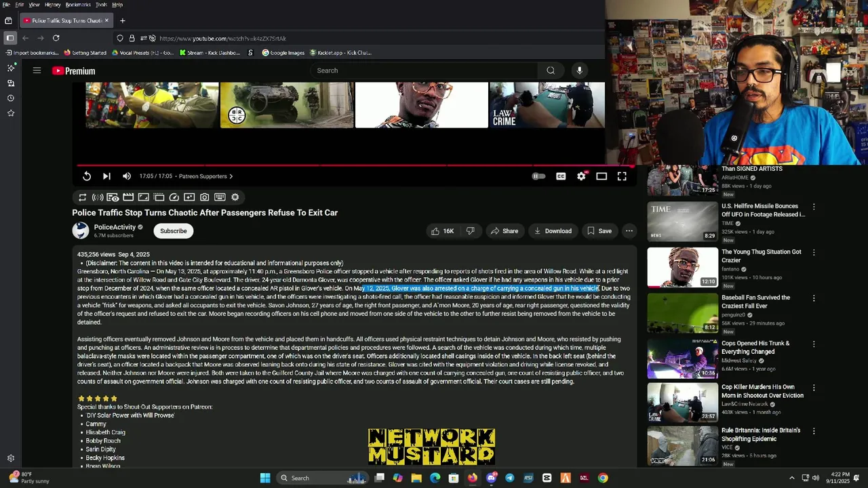Open tracking protection shield icon
The height and width of the screenshot is (488, 868).
(x=120, y=38)
